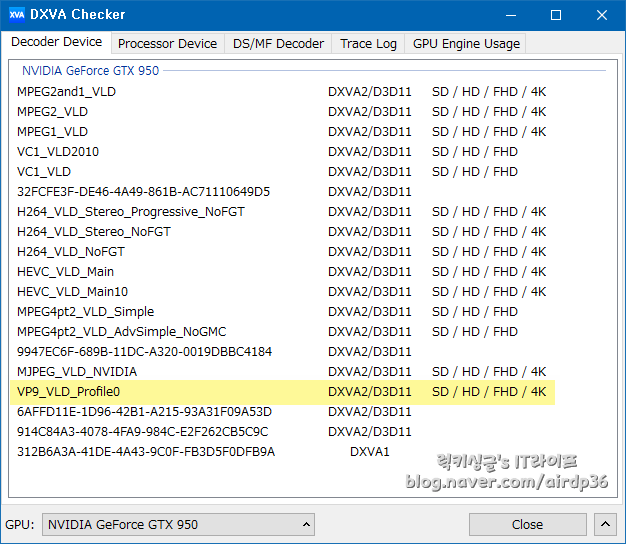This screenshot has height=544, width=626.
Task: Select the H264_VLD_Stereo_NoFGT entry
Action: (x=281, y=231)
